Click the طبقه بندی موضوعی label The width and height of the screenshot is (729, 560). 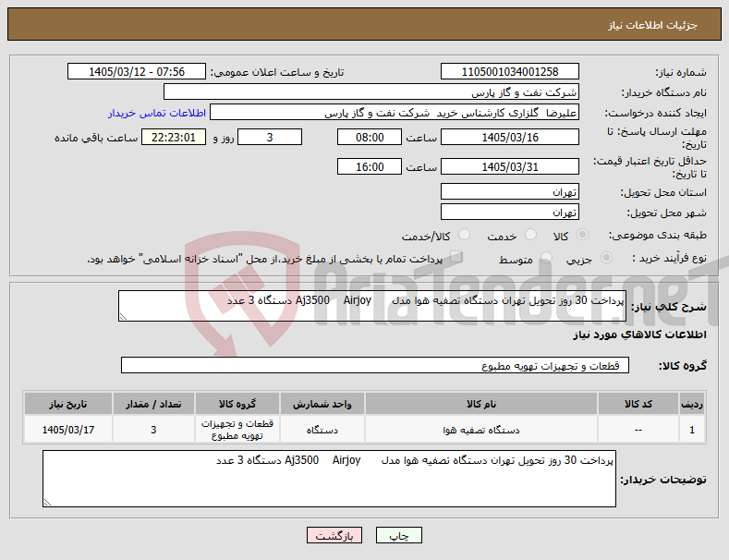coord(658,236)
